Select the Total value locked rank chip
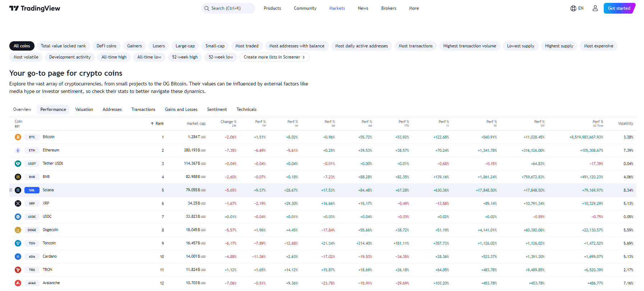Screen dimensions: 644x291 coord(63,46)
